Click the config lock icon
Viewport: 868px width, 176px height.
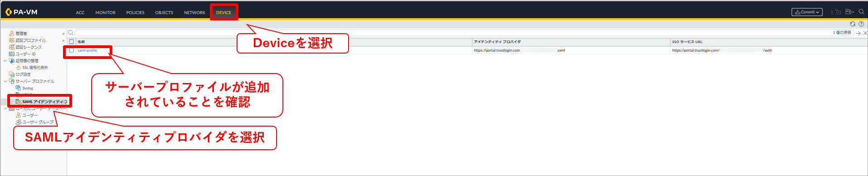coord(838,12)
